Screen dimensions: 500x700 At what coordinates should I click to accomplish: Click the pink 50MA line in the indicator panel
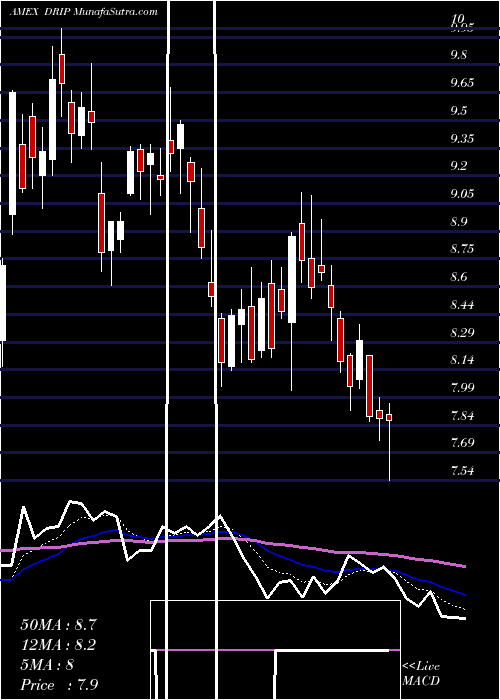[x=233, y=539]
